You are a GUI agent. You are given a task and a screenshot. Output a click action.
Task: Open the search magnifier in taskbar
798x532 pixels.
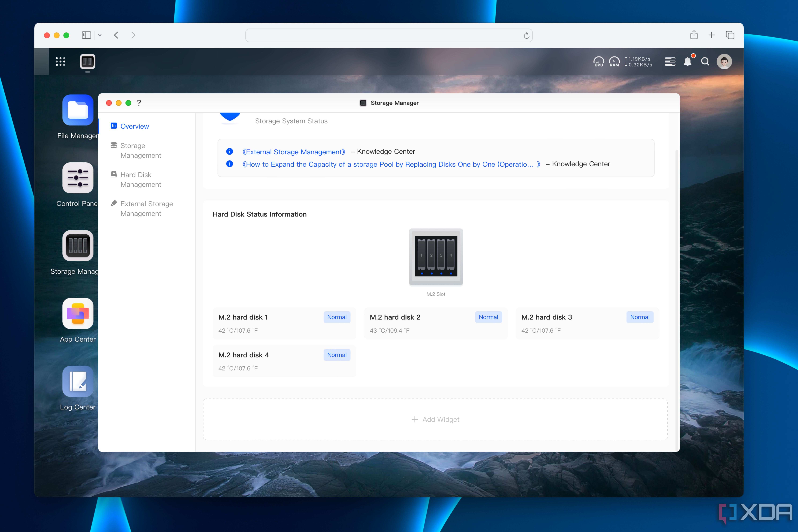click(705, 61)
